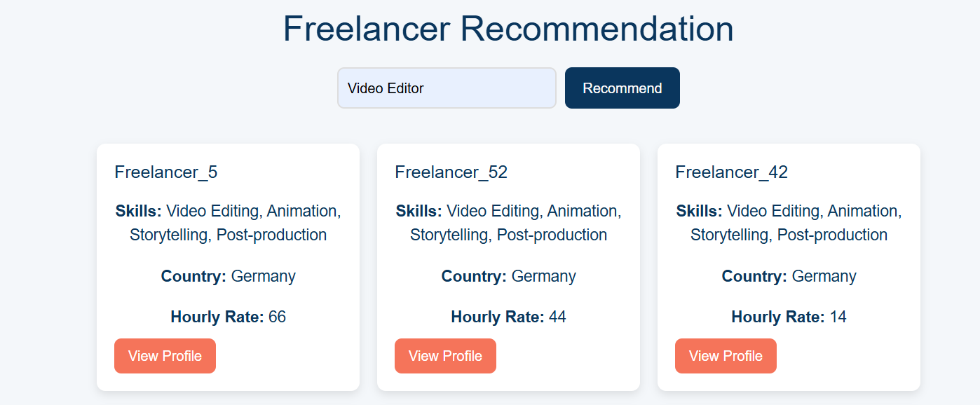Click the Freelancer_5 card title
980x405 pixels.
166,172
